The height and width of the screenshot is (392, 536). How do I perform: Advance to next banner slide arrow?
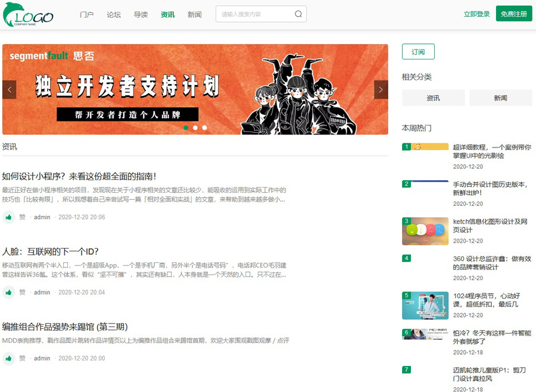pyautogui.click(x=381, y=90)
